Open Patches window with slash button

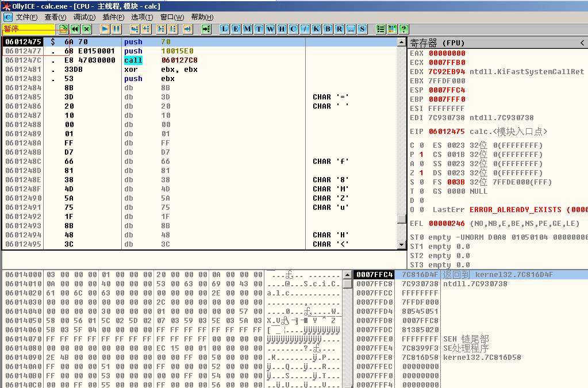[305, 29]
